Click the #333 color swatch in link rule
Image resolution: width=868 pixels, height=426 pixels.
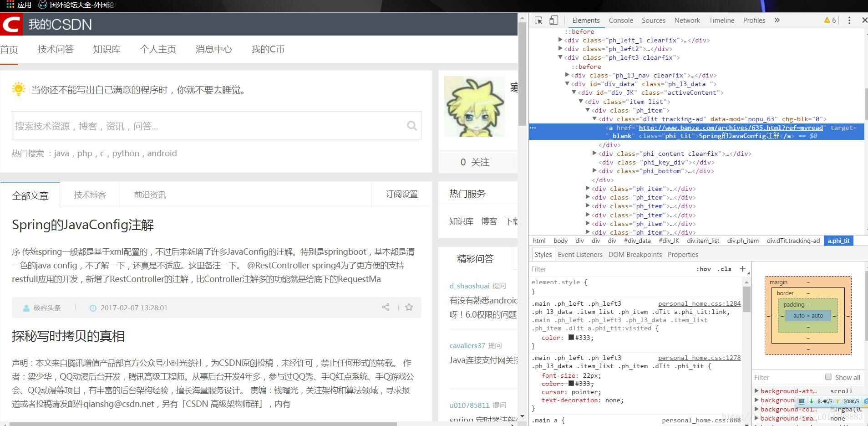click(571, 338)
